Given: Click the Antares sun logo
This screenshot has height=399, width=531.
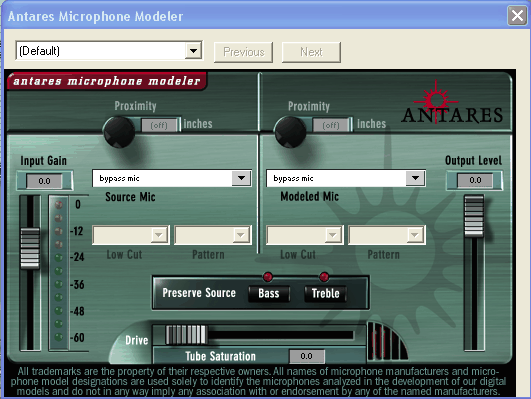Looking at the screenshot, I should (436, 101).
